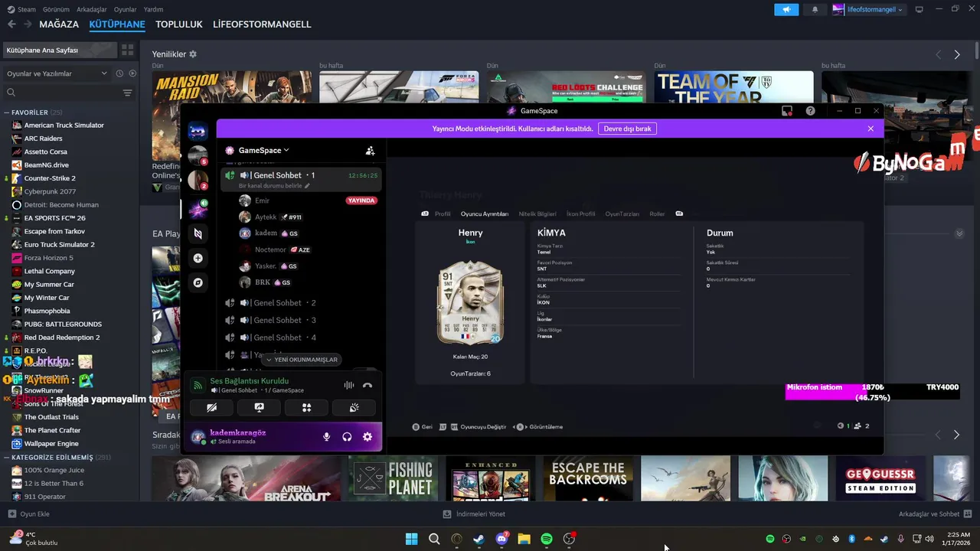Open the GeoGuessr Steam Edition thumbnail
Image resolution: width=980 pixels, height=551 pixels.
(x=880, y=478)
